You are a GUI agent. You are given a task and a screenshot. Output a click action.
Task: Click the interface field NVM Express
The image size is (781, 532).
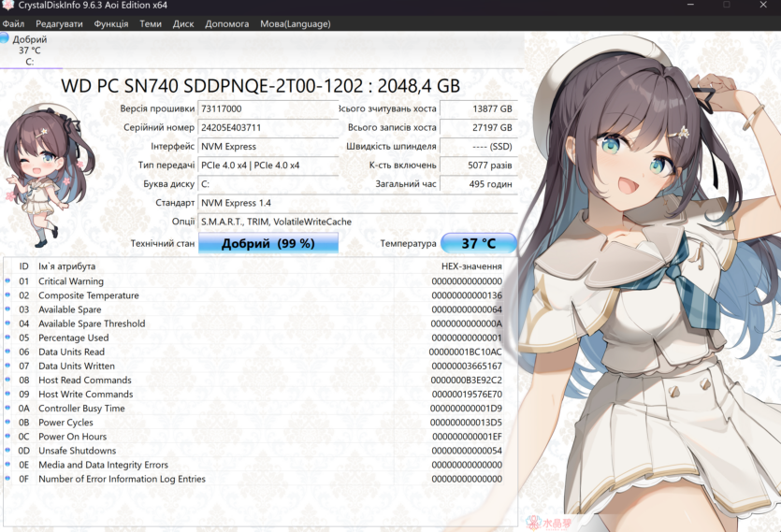point(268,147)
